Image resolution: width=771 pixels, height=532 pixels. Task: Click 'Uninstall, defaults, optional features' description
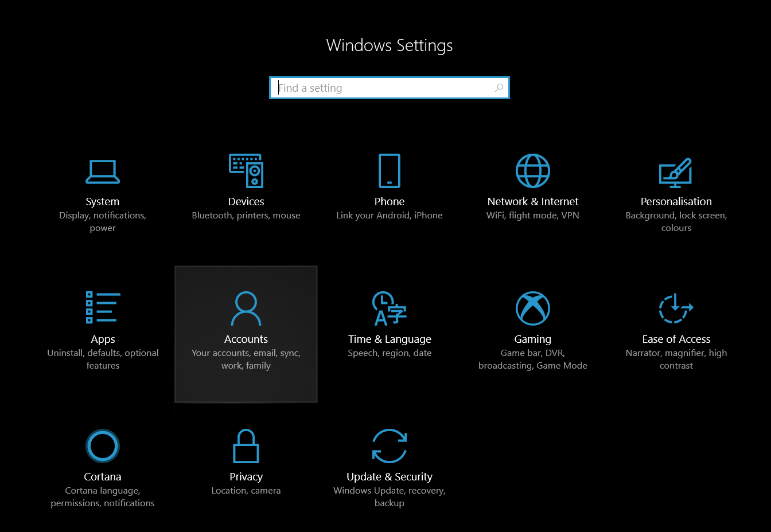click(x=103, y=359)
